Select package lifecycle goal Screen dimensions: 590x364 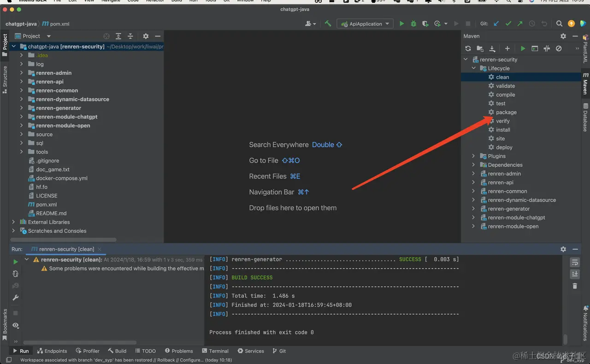[506, 112]
